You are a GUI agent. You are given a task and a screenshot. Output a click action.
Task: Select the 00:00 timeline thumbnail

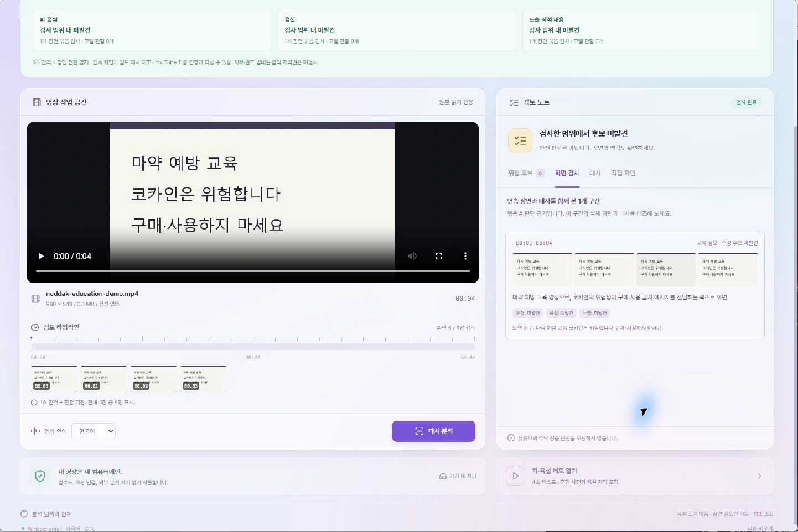(54, 379)
